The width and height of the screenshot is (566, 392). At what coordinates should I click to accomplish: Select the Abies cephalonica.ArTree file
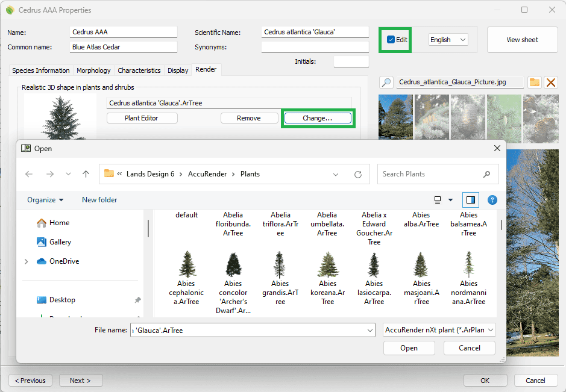click(186, 278)
